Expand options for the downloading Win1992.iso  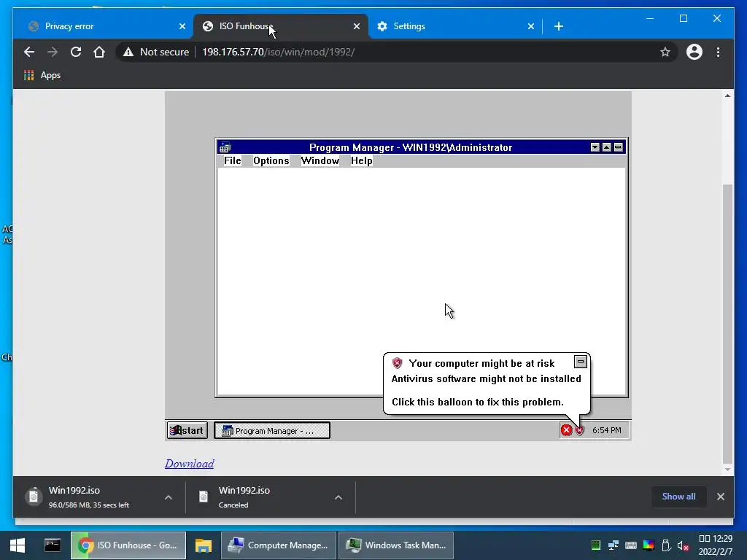(x=169, y=497)
